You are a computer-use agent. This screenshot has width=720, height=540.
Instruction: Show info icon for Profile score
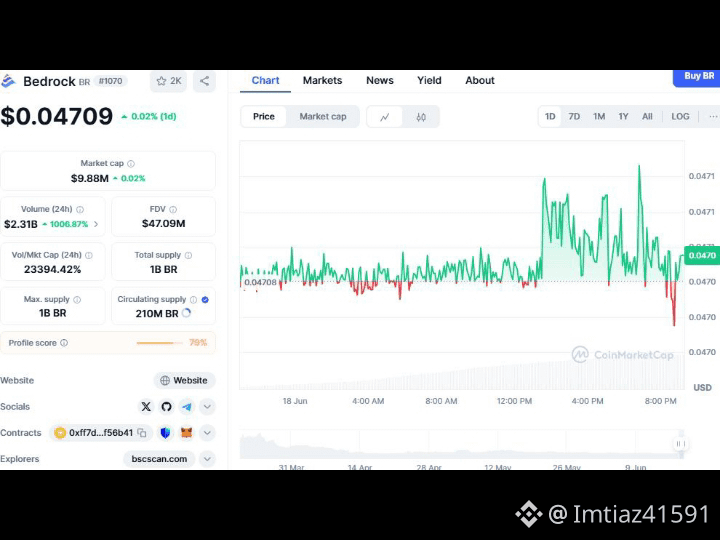click(x=64, y=343)
